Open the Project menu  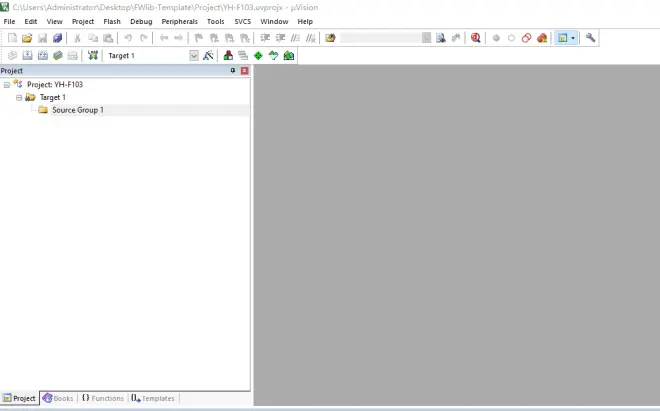(83, 21)
